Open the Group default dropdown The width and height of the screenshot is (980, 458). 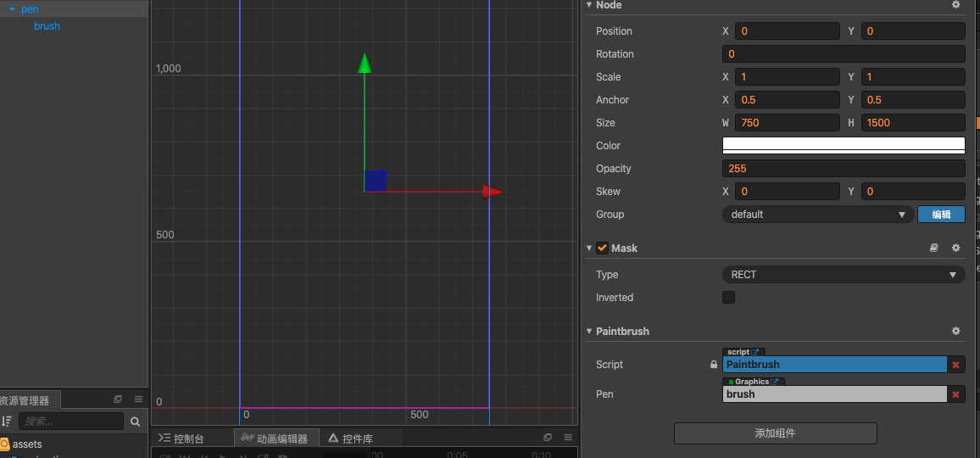819,214
